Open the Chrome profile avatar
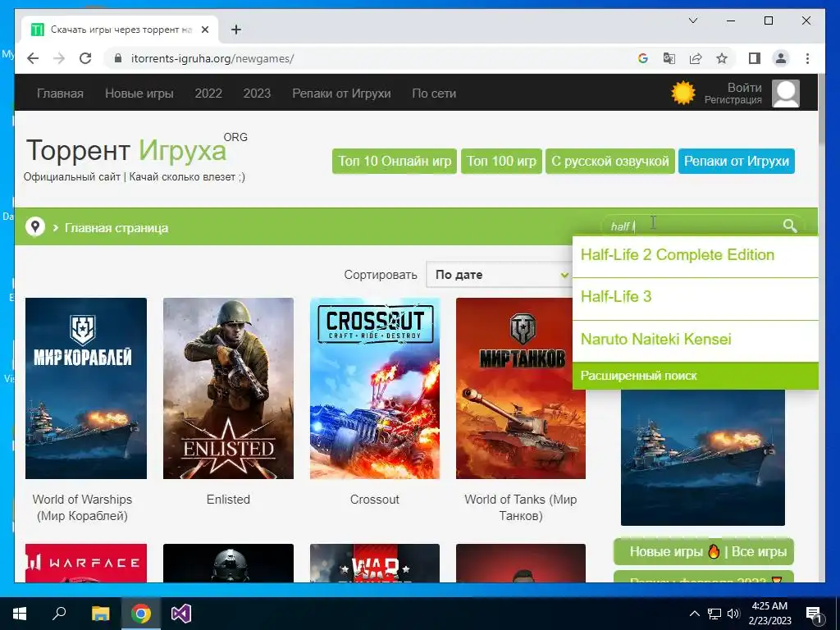The image size is (840, 630). click(781, 58)
